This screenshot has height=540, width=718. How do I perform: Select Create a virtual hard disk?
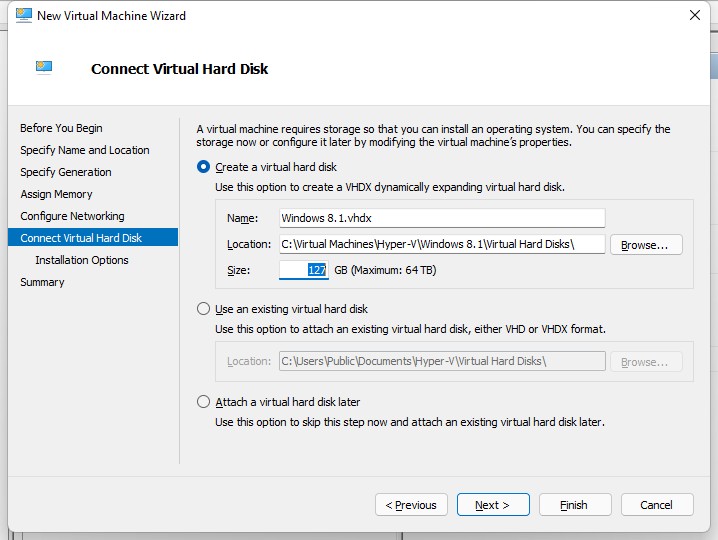(203, 167)
